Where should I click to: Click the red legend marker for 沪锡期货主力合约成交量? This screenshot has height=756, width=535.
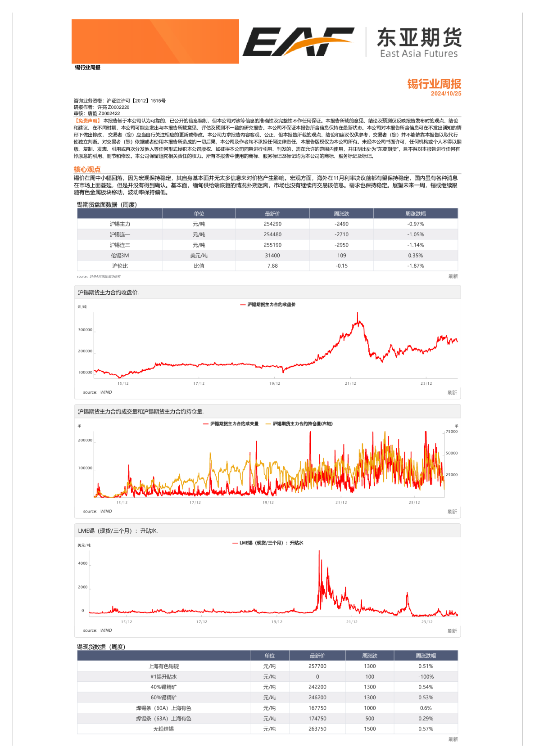206,424
